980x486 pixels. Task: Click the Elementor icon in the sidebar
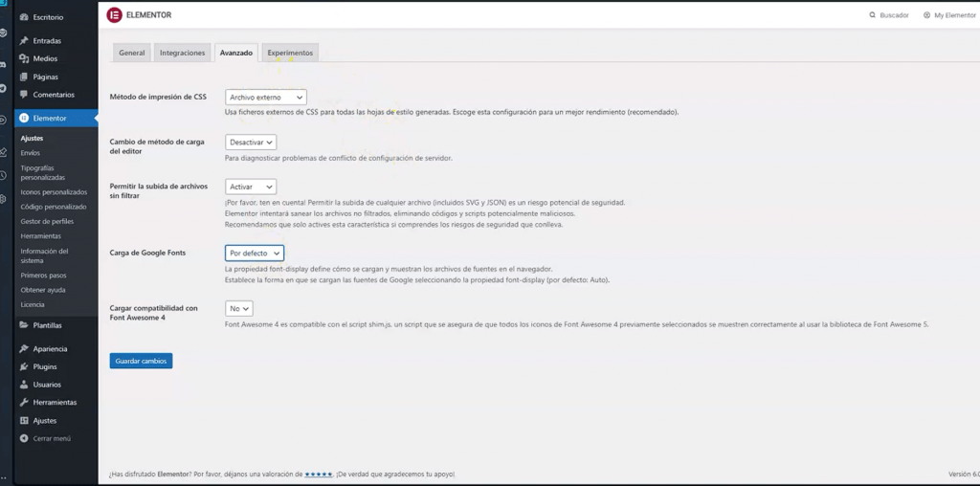[24, 118]
